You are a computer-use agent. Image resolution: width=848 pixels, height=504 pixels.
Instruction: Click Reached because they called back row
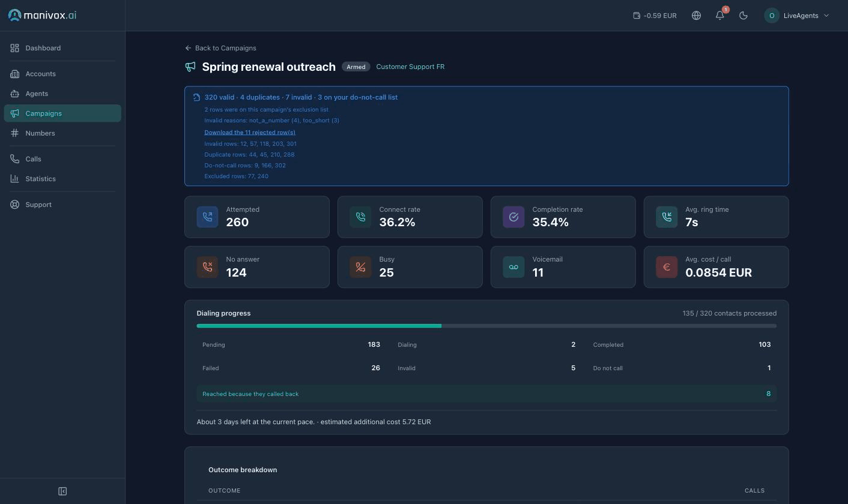point(486,394)
